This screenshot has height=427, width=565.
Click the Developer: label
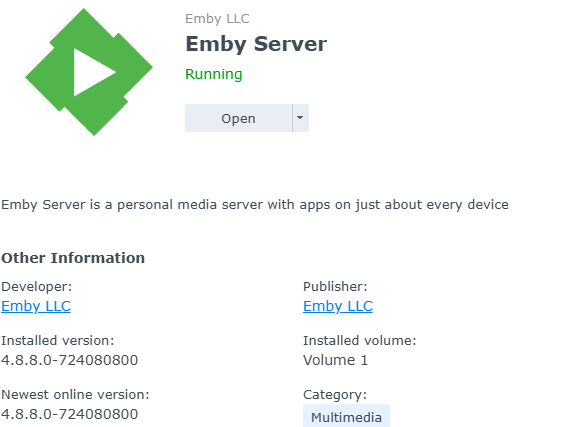click(36, 286)
